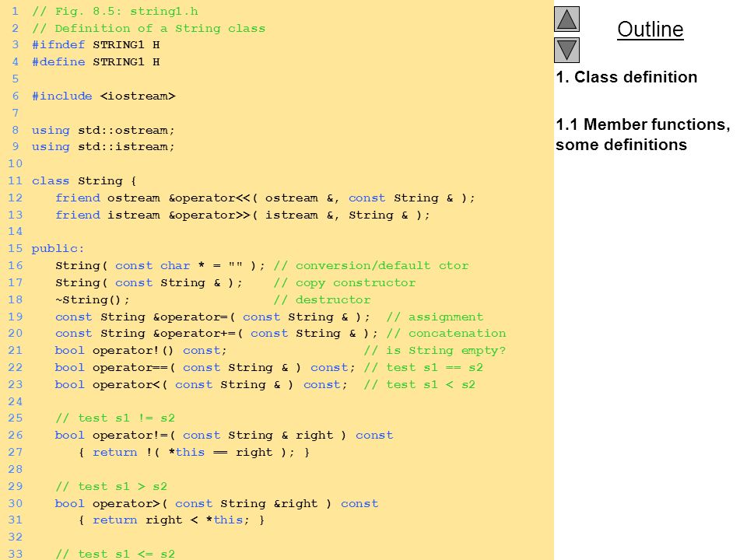The height and width of the screenshot is (560, 747).
Task: Open the Outline heading link
Action: tap(651, 29)
